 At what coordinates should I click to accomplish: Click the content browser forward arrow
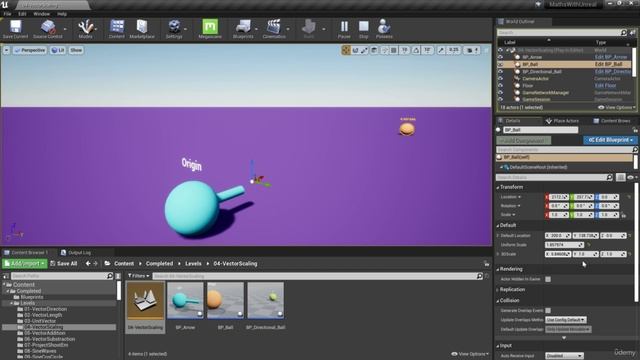click(96, 264)
